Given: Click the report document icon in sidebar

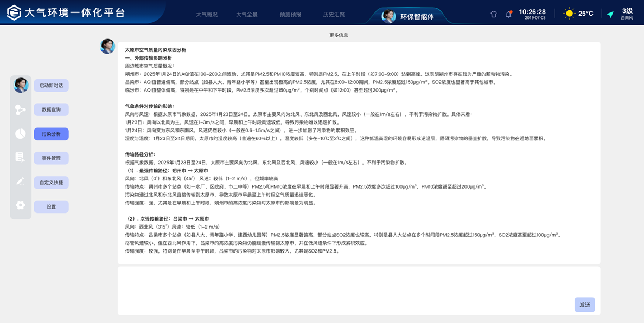Looking at the screenshot, I should [x=21, y=158].
